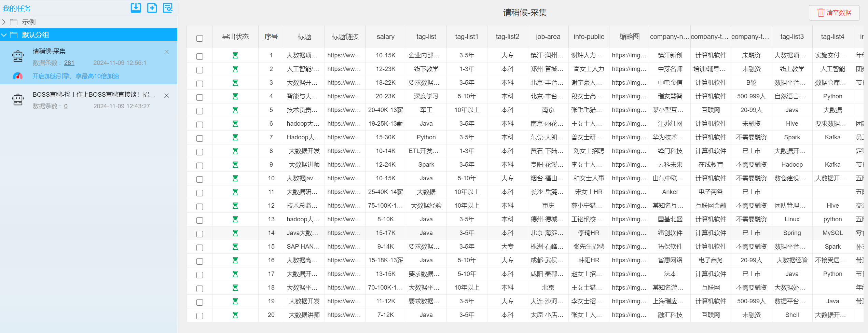Click the folder icon beside 默认分组
The width and height of the screenshot is (868, 333).
point(14,35)
